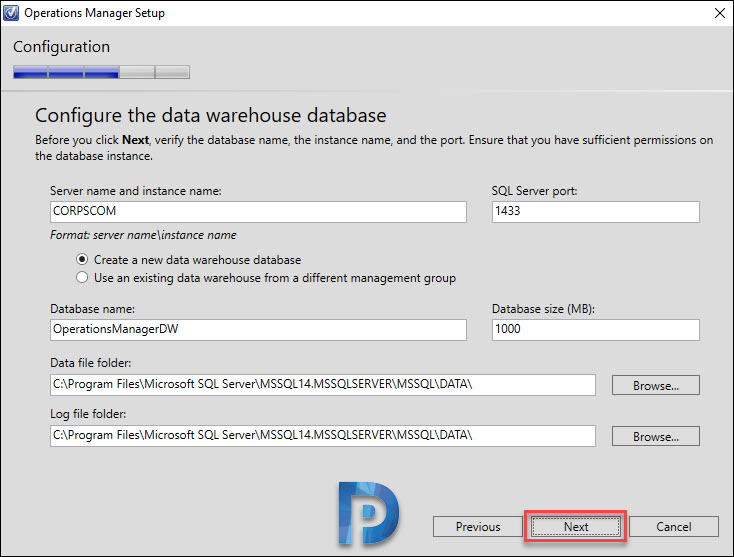Click the Database size (MB) label

(543, 309)
